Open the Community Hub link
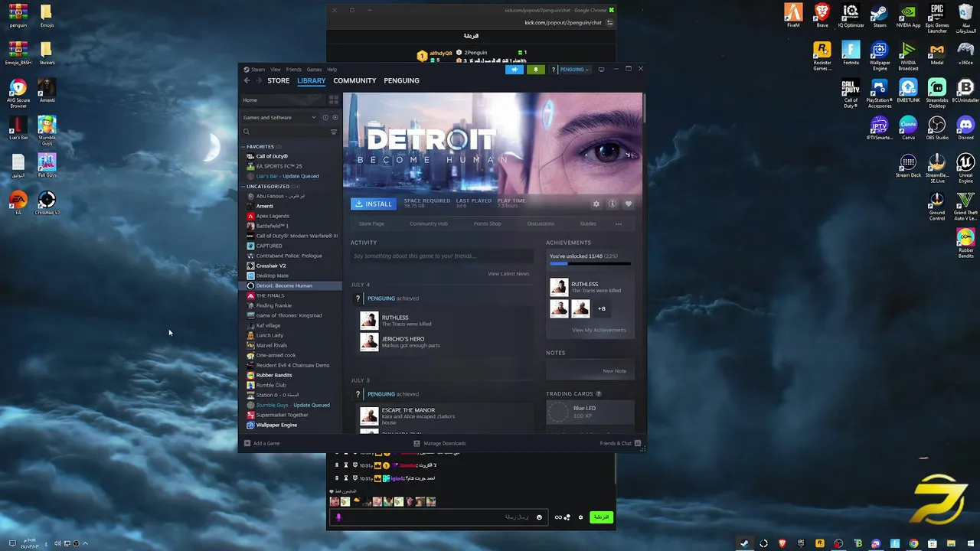The width and height of the screenshot is (980, 551). (429, 223)
